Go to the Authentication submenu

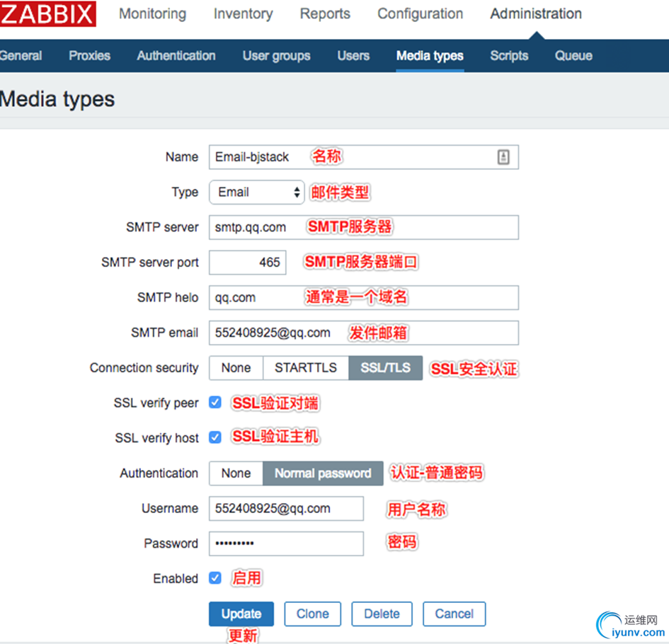176,55
